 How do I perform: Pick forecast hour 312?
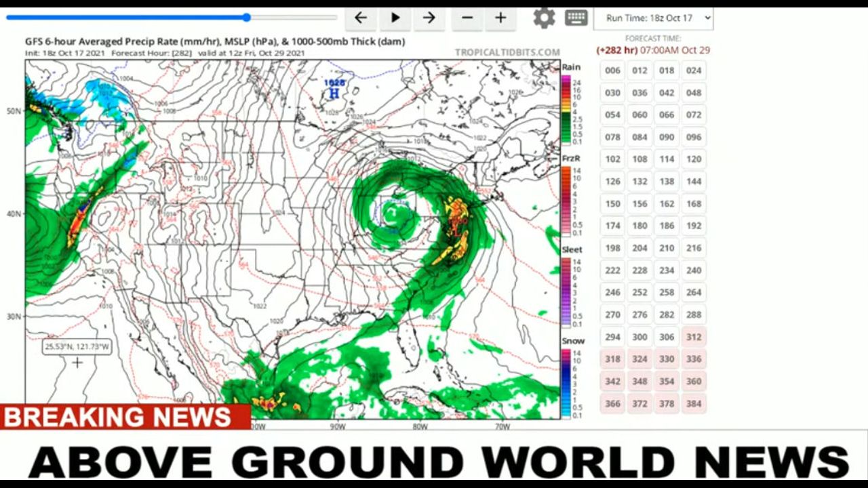pos(694,337)
